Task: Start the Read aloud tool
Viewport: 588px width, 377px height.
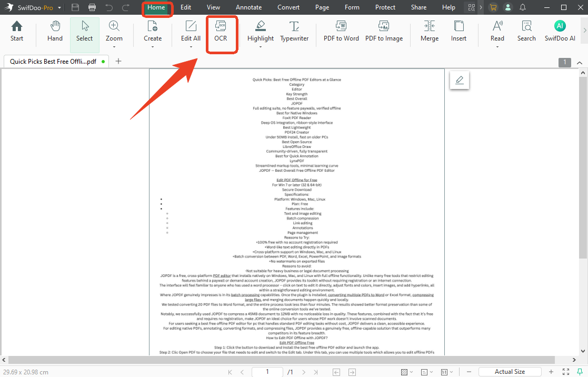Action: (497, 32)
